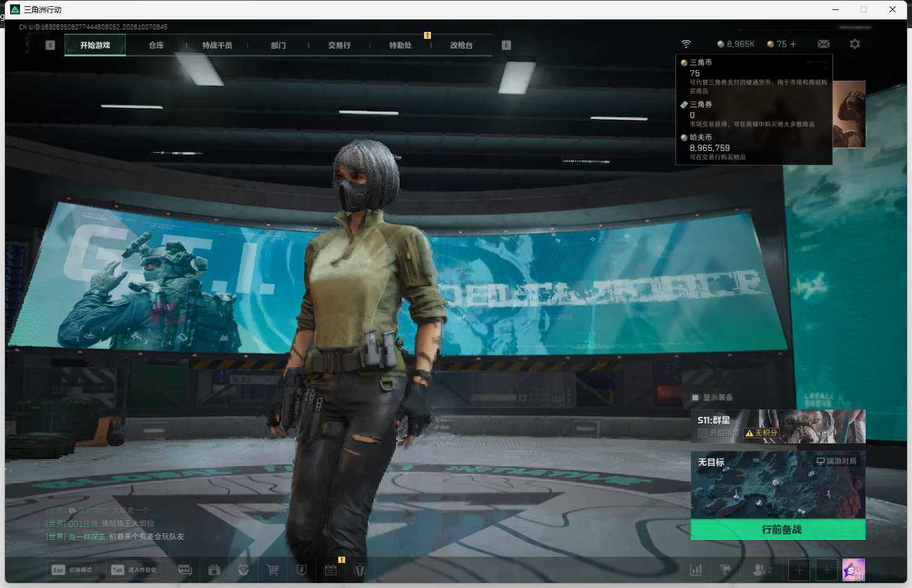Switch to the 交易行 tab
This screenshot has height=588, width=912.
click(x=339, y=45)
